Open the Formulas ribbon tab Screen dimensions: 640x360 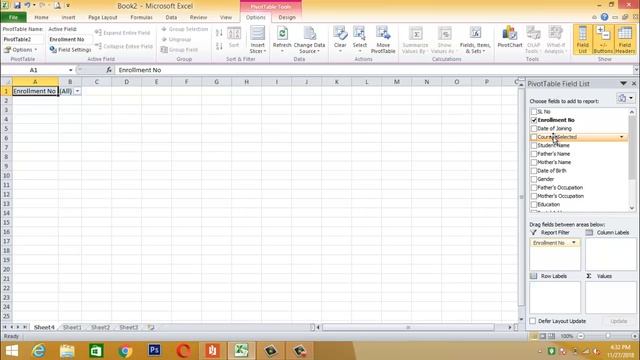(x=141, y=17)
